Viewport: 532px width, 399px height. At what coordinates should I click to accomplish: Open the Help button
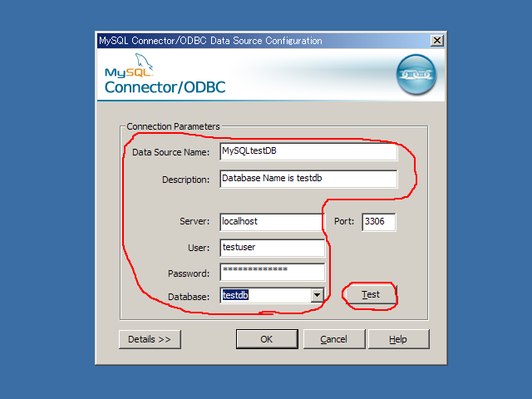[398, 339]
